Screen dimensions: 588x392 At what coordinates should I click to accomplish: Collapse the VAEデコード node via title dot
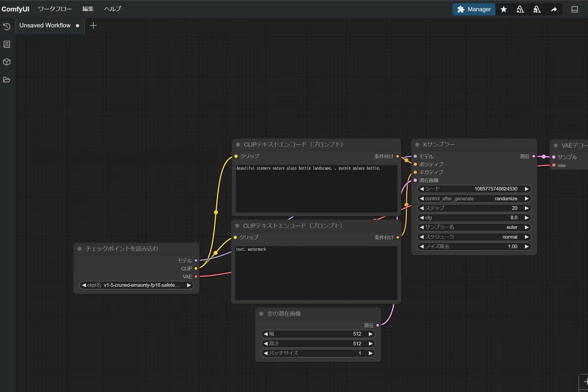[556, 145]
